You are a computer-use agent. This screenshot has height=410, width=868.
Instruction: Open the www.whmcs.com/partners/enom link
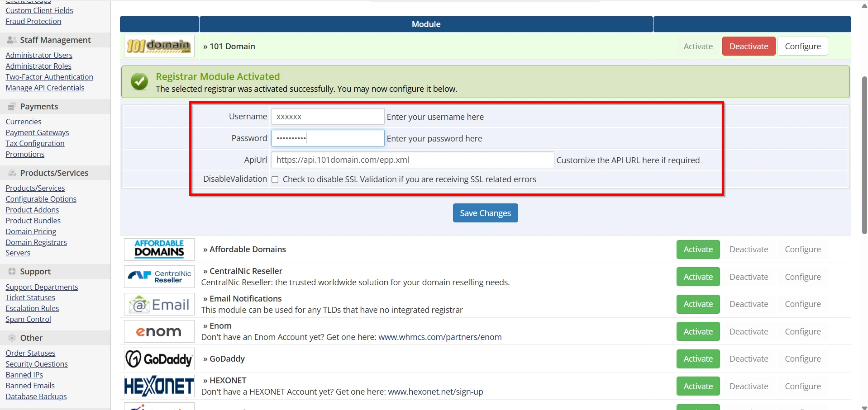pos(440,337)
